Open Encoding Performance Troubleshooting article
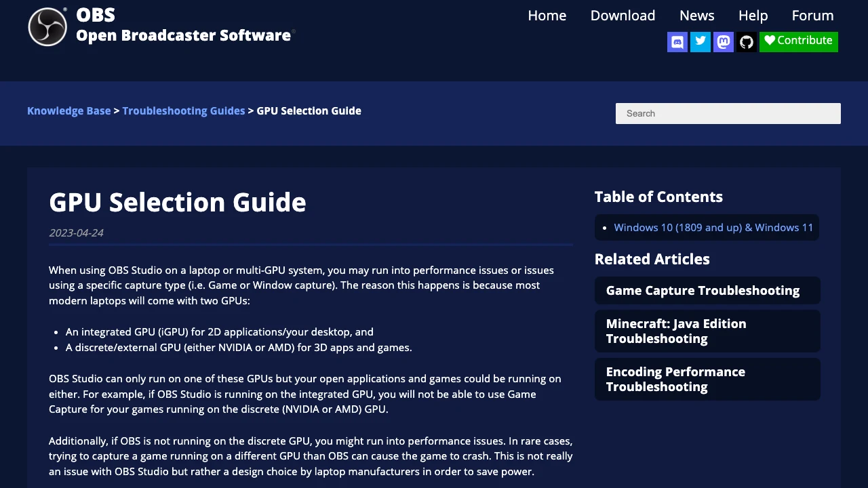The width and height of the screenshot is (868, 488). [x=707, y=380]
